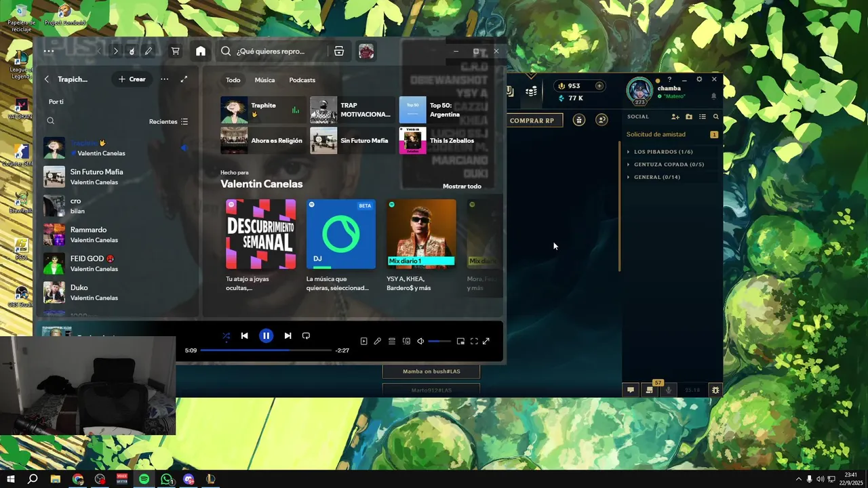This screenshot has width=868, height=488.
Task: Select the Música filter tab
Action: click(x=264, y=80)
